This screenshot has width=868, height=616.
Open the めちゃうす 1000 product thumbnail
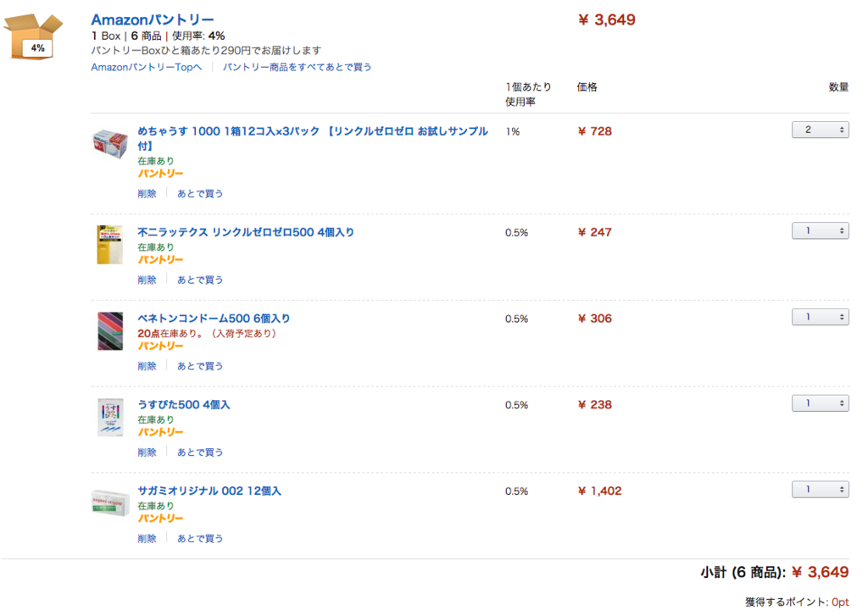[109, 144]
